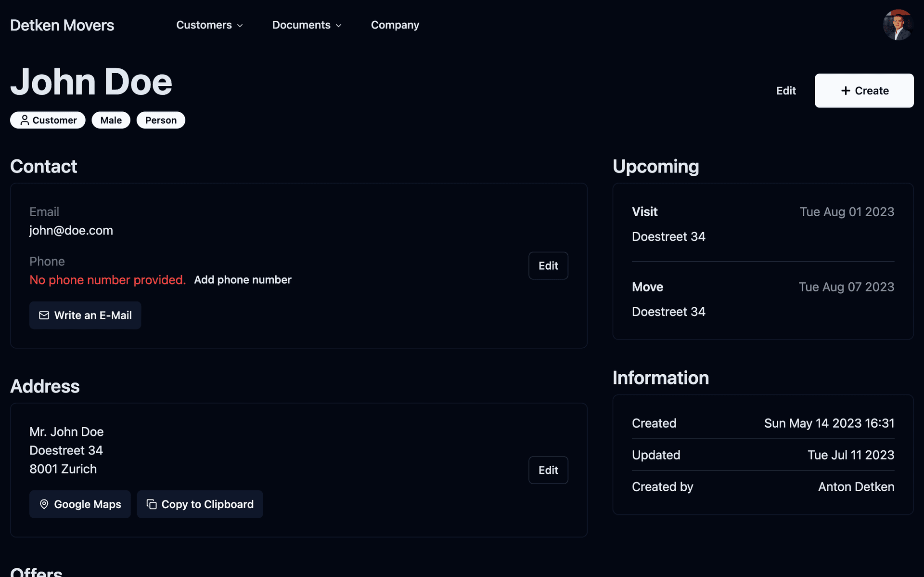Click the Detken Movers logo text
Image resolution: width=924 pixels, height=577 pixels.
tap(63, 24)
